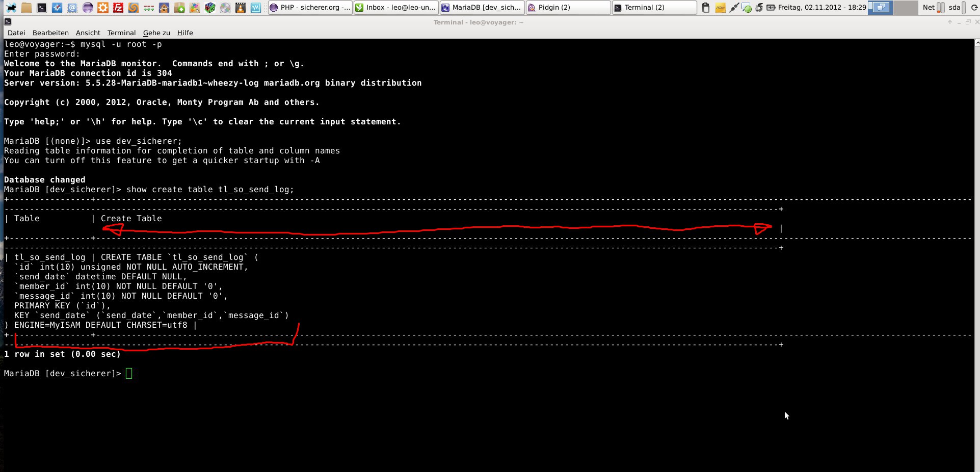Launch the file manager folder icon

point(27,8)
